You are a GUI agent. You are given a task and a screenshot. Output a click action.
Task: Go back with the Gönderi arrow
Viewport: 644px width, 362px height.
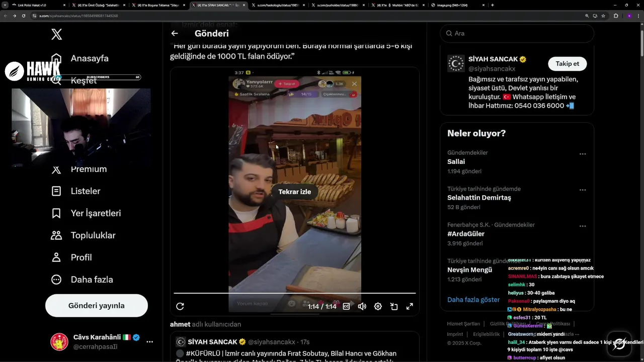tap(175, 33)
